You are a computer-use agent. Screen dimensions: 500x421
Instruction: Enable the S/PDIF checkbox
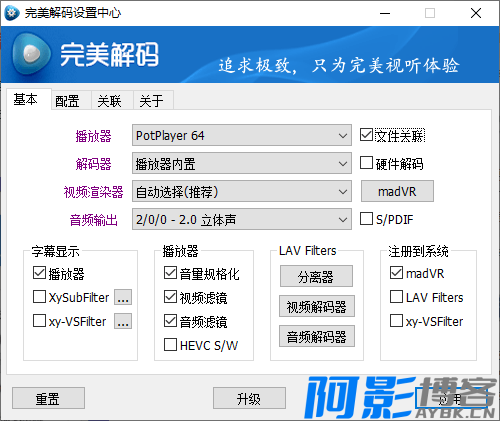[x=366, y=219]
